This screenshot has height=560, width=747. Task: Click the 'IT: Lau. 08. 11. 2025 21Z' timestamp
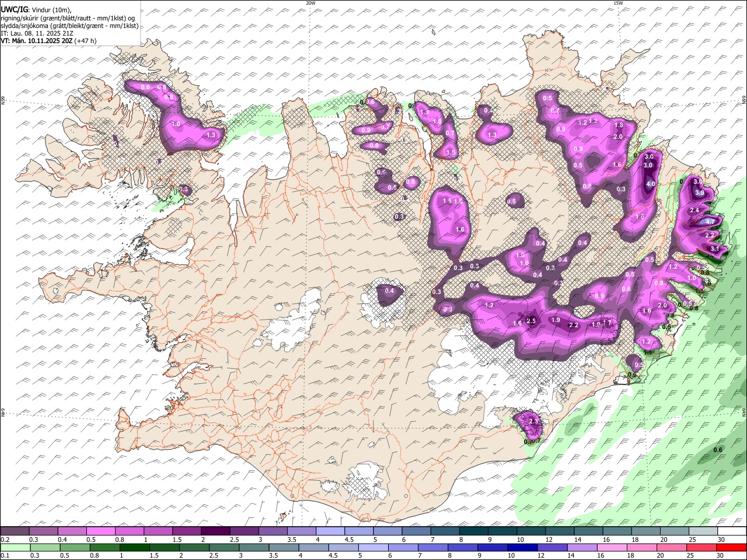point(38,33)
